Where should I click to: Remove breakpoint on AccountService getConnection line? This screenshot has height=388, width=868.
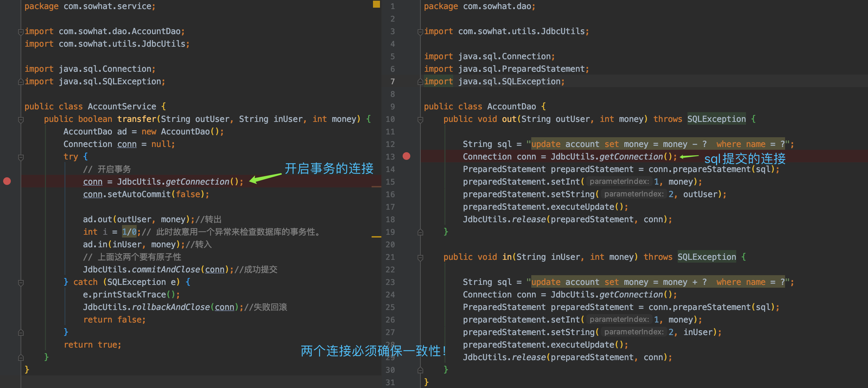(7, 181)
